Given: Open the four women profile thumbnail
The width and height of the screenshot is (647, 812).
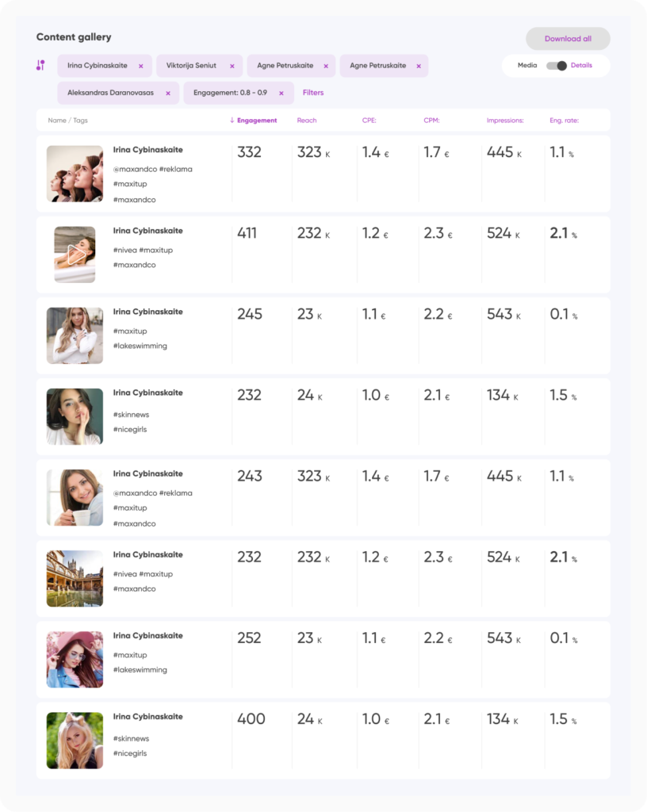Looking at the screenshot, I should tap(75, 174).
